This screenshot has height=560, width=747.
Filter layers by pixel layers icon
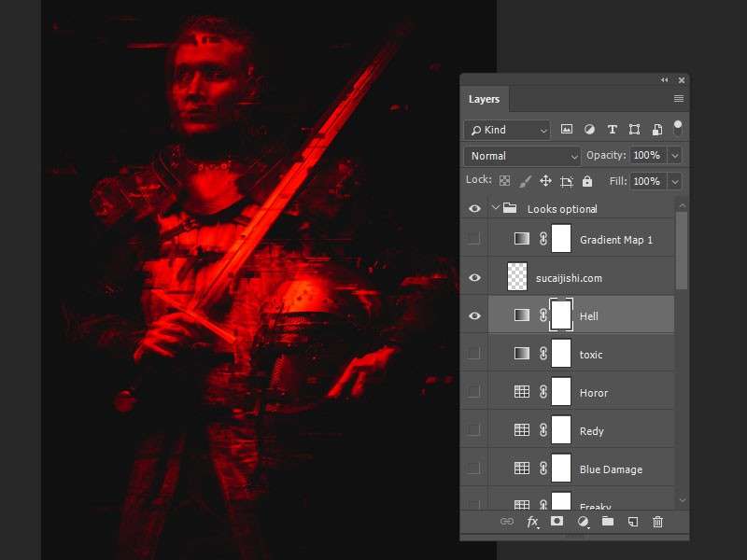tap(567, 129)
